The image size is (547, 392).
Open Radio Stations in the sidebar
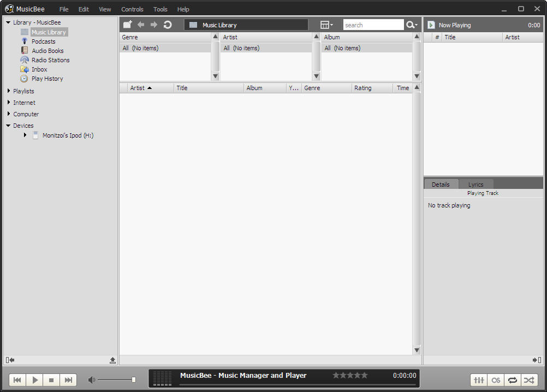[x=51, y=60]
